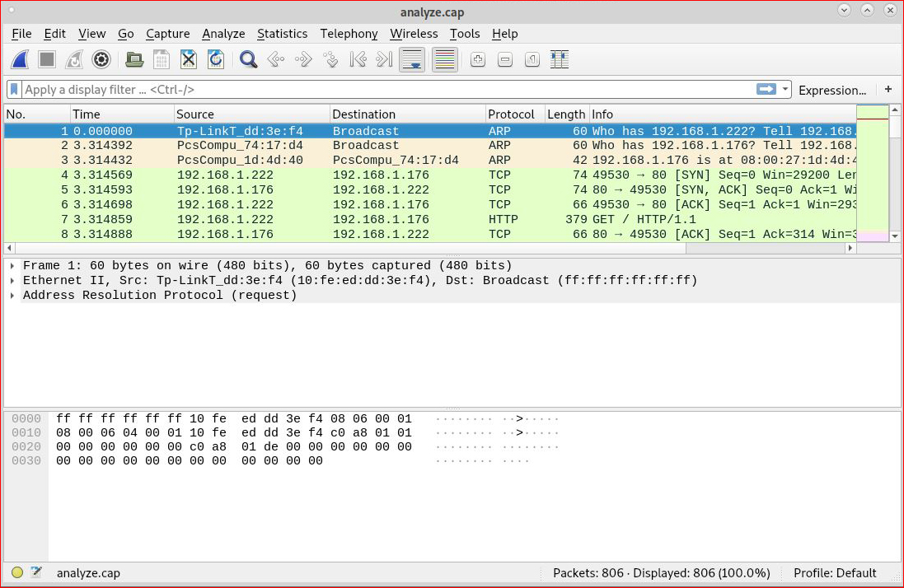The image size is (904, 588).
Task: Sort packets by the Source column
Action: tap(252, 114)
